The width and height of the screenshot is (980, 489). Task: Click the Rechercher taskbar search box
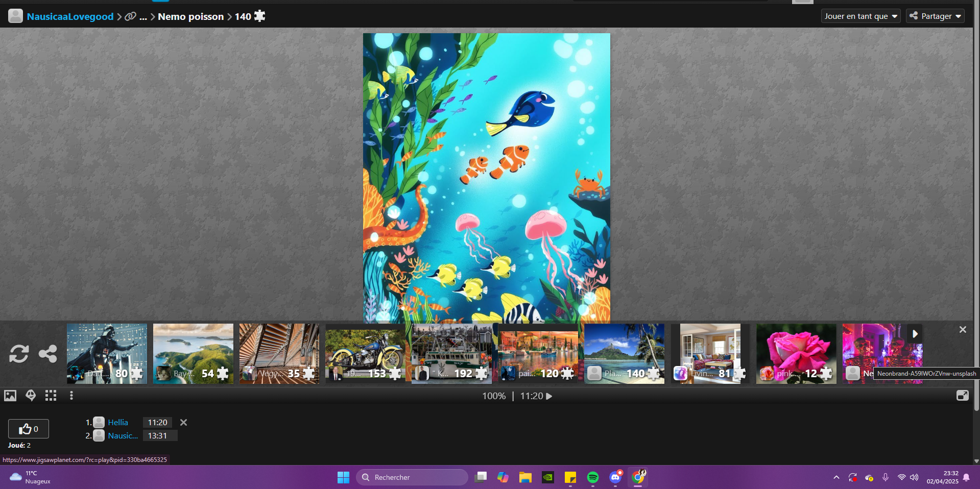(x=412, y=477)
